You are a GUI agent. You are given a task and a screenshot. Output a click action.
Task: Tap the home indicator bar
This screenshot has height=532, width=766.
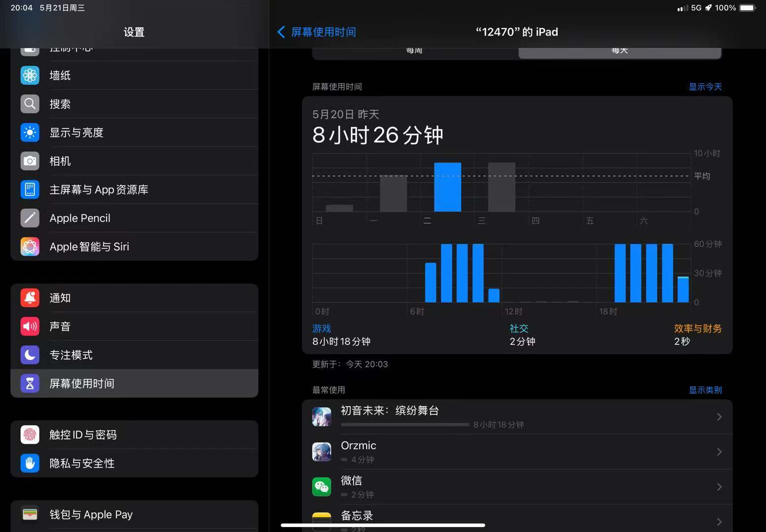[383, 525]
